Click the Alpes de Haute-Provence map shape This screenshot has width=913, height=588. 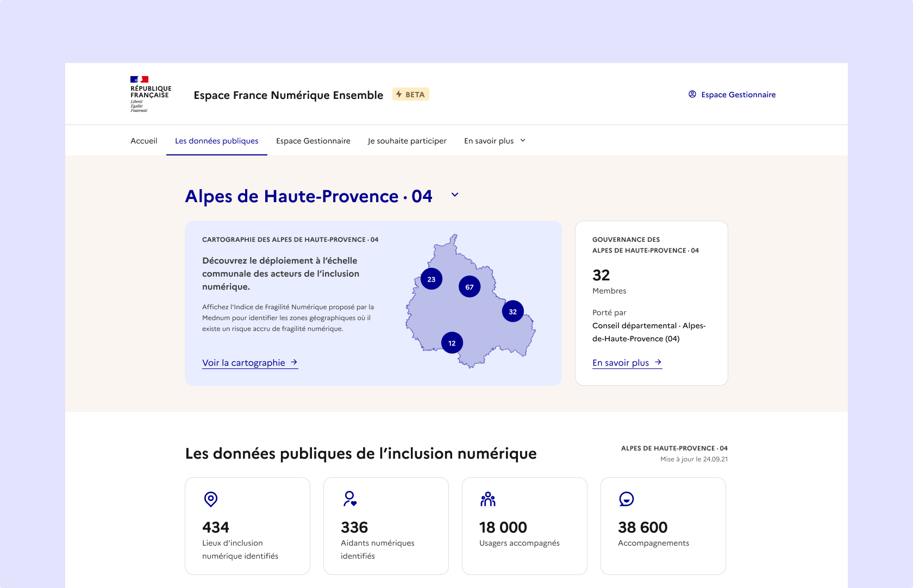[471, 302]
